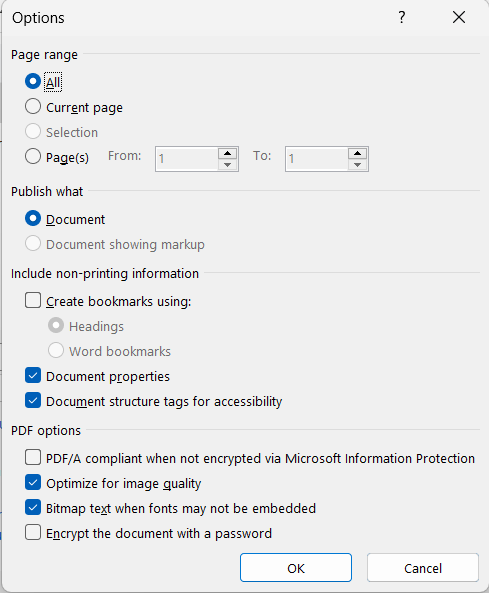The image size is (489, 593).
Task: Select the All page range option
Action: tap(33, 81)
